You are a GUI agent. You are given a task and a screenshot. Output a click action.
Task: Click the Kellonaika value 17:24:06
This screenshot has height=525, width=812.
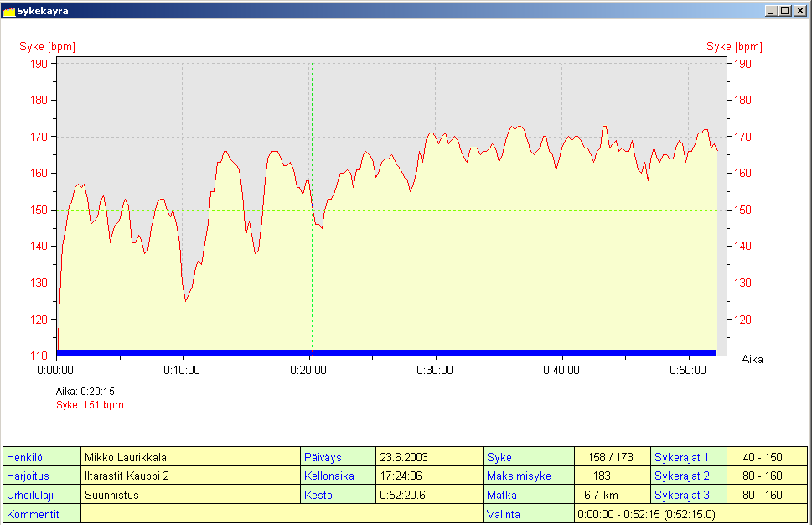pos(428,476)
